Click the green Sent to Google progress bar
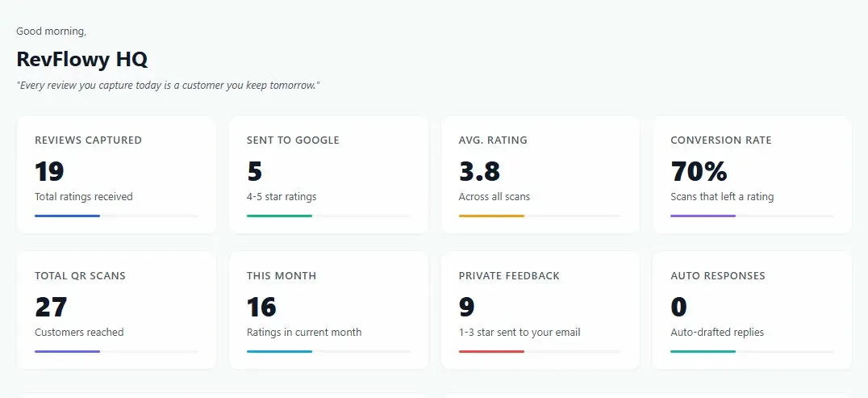The width and height of the screenshot is (868, 398). coord(328,216)
